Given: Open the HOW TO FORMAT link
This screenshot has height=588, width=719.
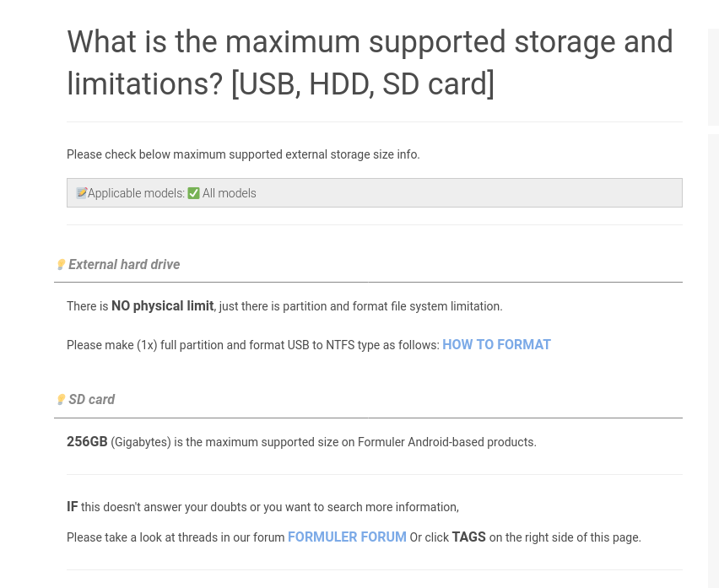Looking at the screenshot, I should pos(496,344).
